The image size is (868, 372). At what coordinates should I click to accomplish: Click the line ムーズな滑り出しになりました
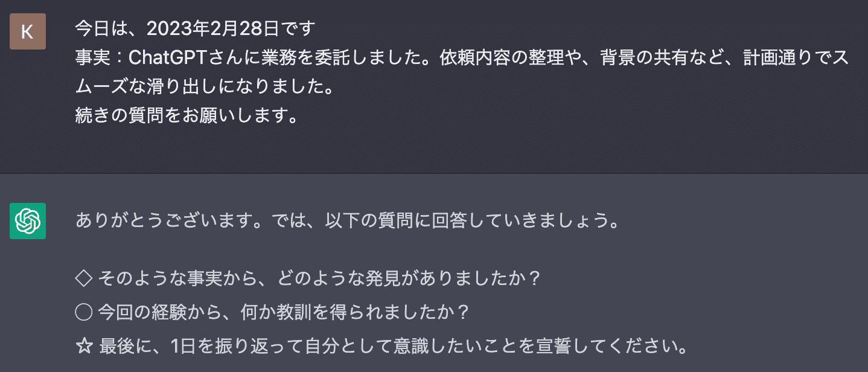point(204,87)
